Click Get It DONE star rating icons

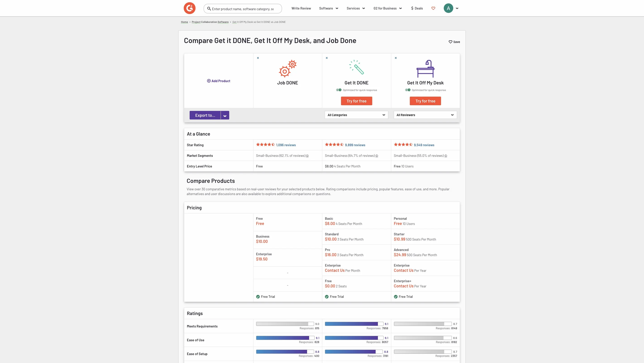[334, 145]
